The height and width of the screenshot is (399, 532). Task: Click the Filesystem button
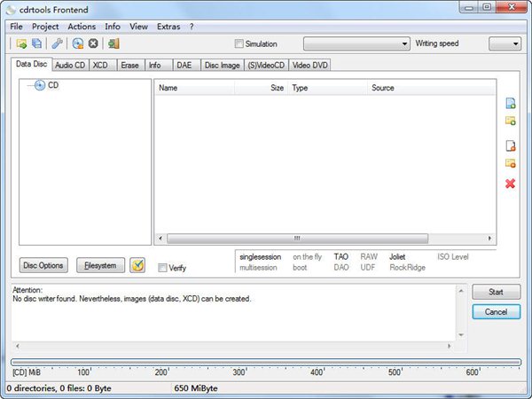[100, 265]
